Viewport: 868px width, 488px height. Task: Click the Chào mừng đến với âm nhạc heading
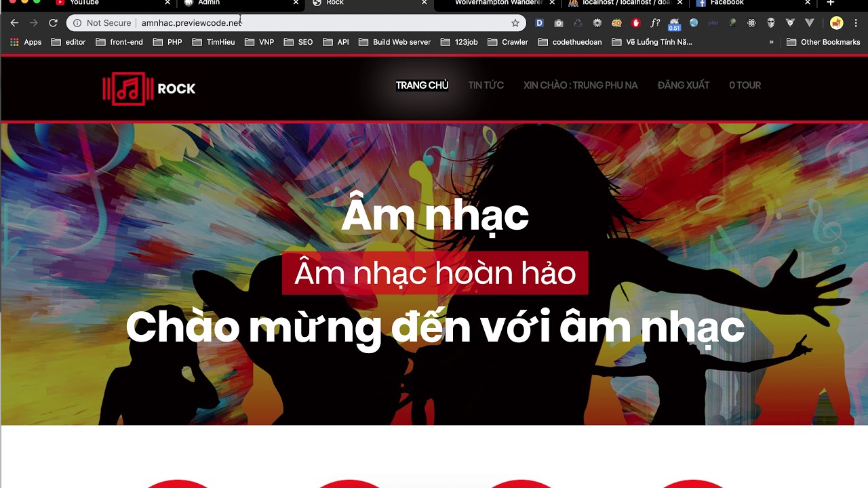point(435,328)
